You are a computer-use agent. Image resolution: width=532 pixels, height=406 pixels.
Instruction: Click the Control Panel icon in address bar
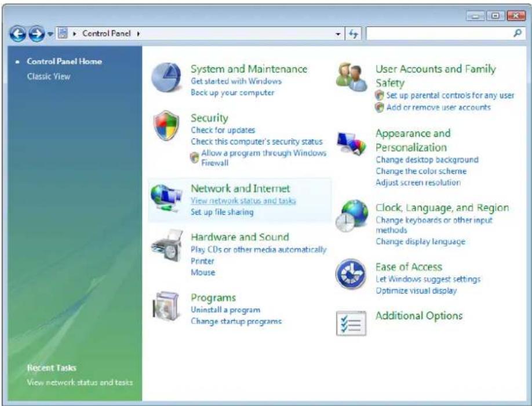coord(63,33)
